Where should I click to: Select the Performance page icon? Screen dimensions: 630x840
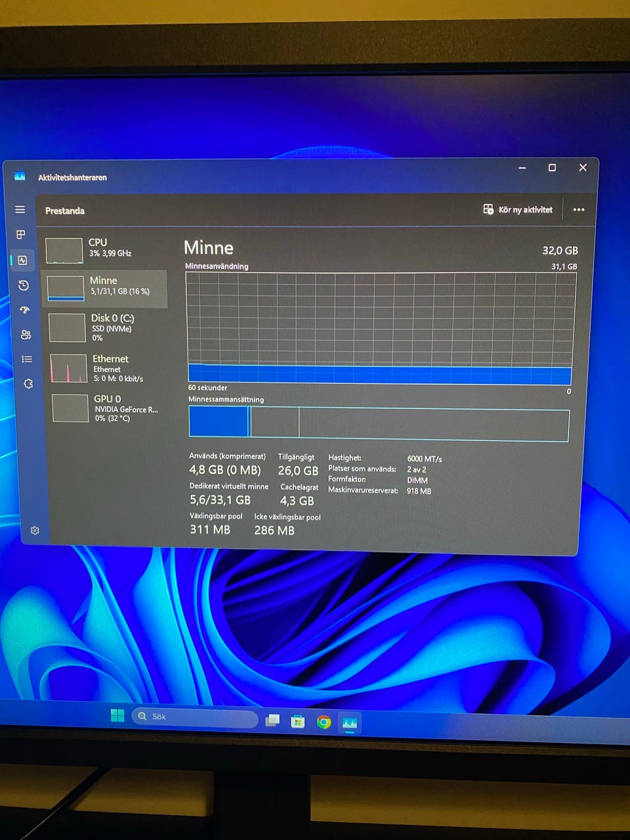[x=22, y=261]
